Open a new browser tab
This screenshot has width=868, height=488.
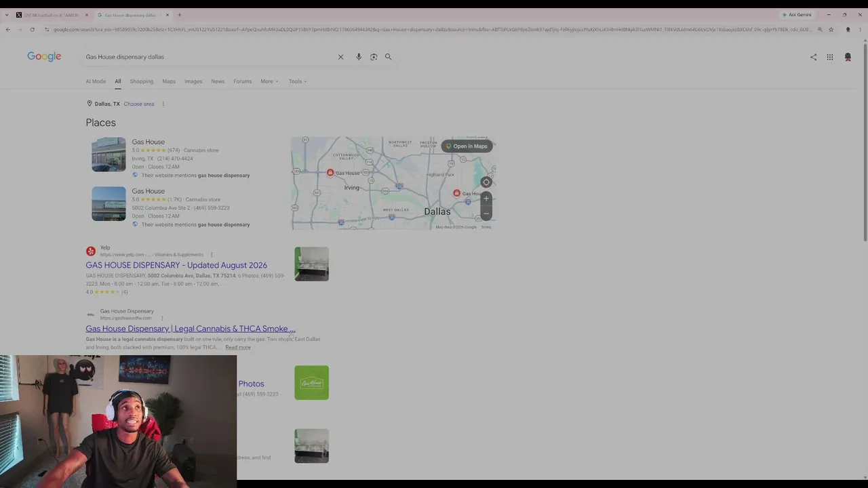pyautogui.click(x=179, y=15)
